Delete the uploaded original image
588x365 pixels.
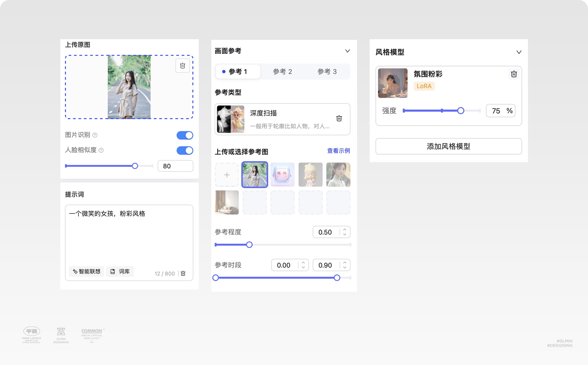[x=183, y=66]
